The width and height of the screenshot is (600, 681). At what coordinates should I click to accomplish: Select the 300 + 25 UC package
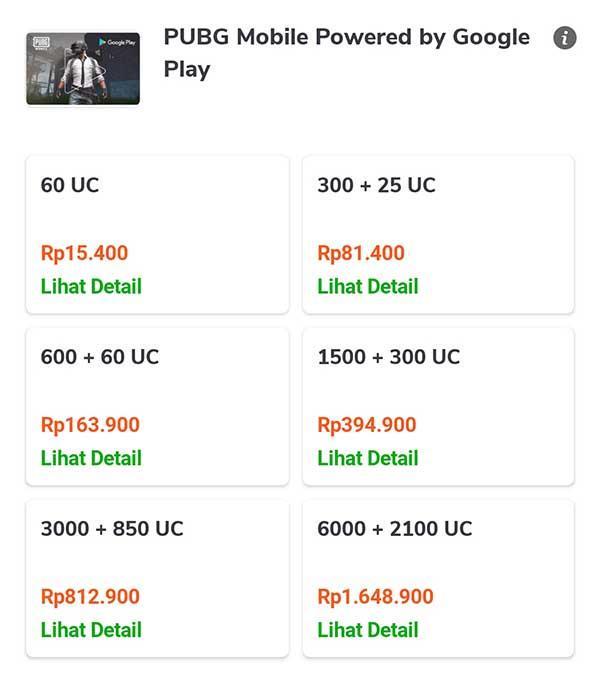[x=438, y=235]
